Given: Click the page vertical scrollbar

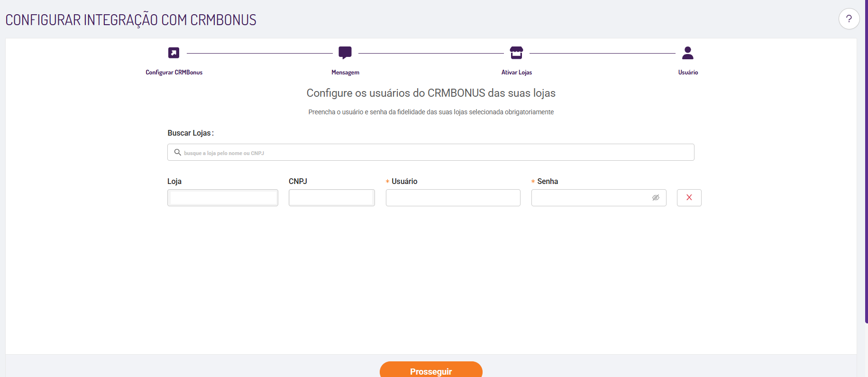Looking at the screenshot, I should click(866, 161).
